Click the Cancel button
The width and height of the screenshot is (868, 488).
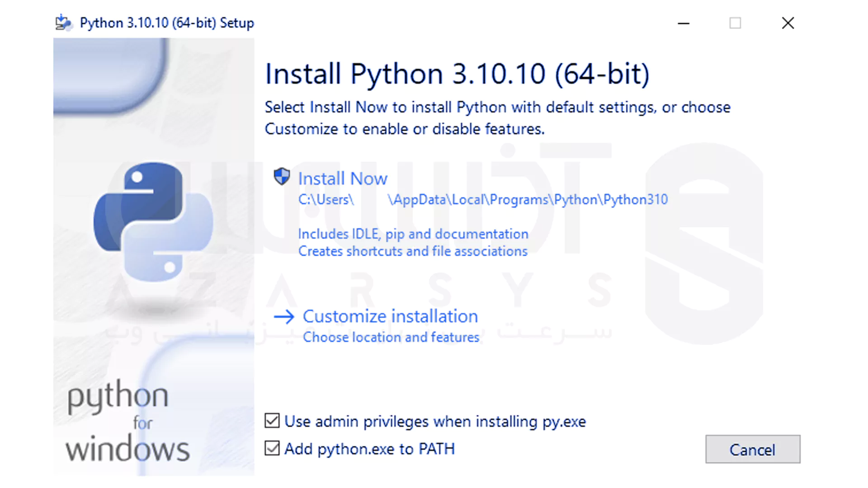(x=752, y=449)
